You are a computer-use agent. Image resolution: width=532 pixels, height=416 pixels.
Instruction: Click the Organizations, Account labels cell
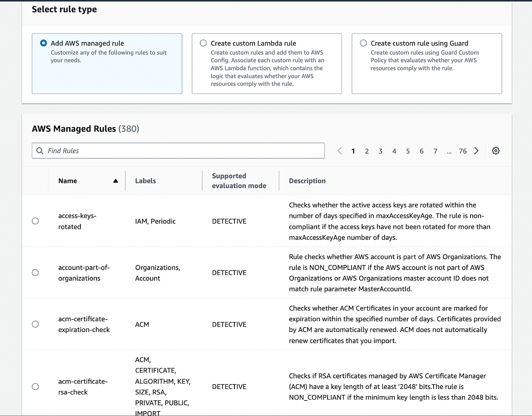pyautogui.click(x=157, y=273)
